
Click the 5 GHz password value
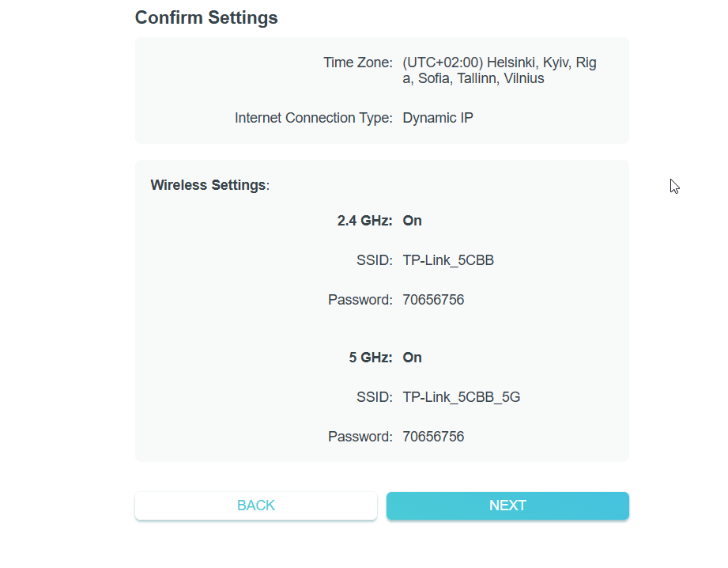433,437
